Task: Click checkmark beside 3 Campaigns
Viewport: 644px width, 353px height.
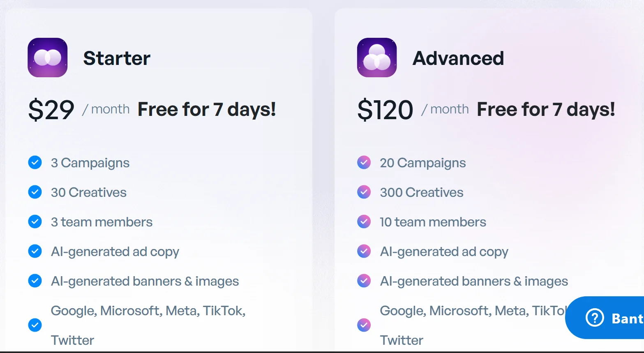Action: tap(35, 162)
